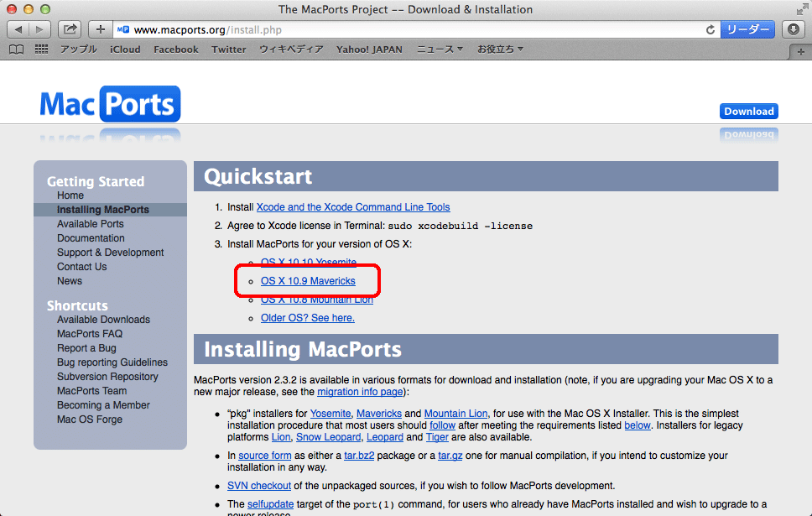Click the MacPorts logo

coord(110,104)
